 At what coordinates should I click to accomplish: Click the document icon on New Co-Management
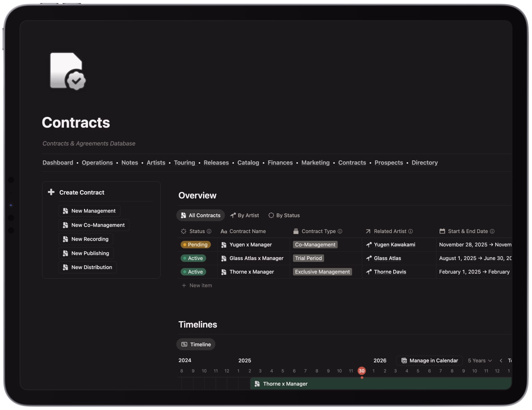click(65, 225)
